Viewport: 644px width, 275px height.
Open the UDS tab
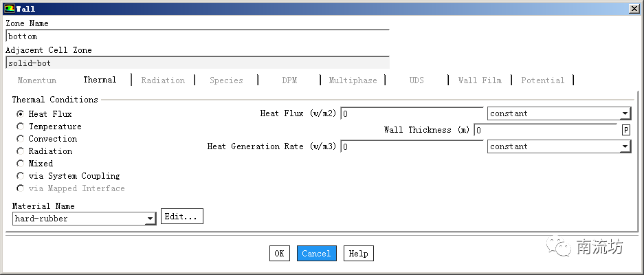tap(417, 80)
